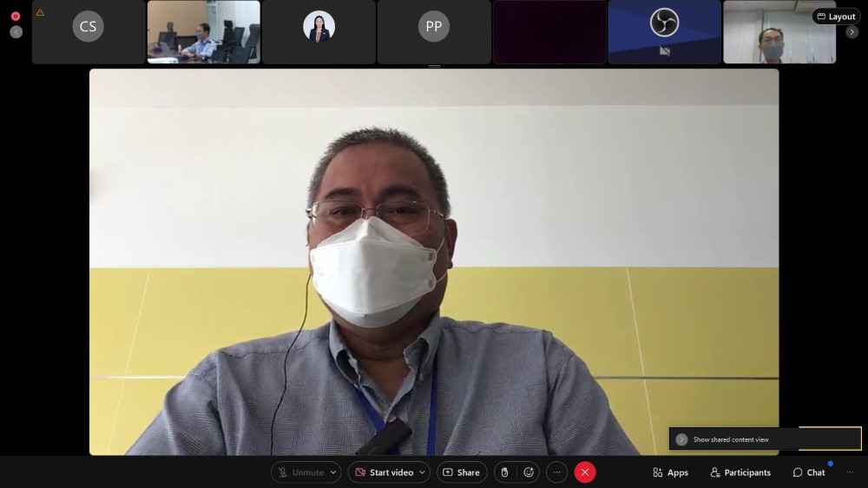Viewport: 868px width, 488px height.
Task: Open the Participants panel
Action: coord(740,472)
